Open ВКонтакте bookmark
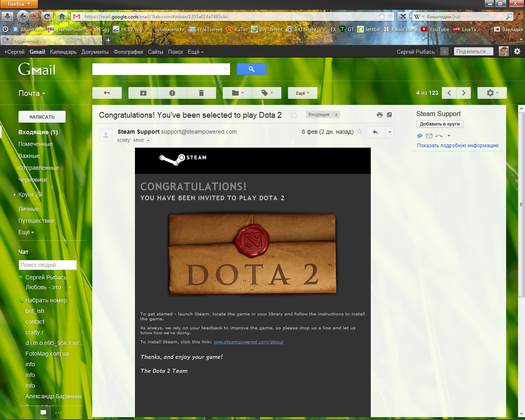This screenshot has width=525, height=420. 29,29
